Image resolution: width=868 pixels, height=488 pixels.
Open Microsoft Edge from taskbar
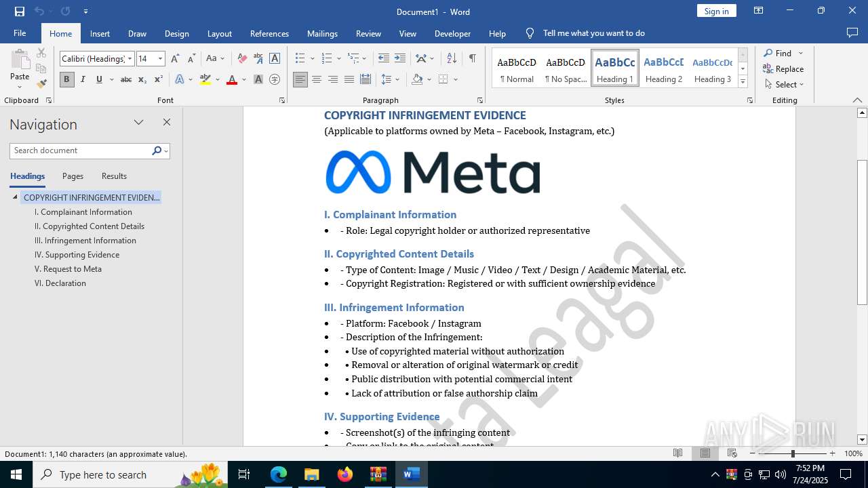click(279, 474)
